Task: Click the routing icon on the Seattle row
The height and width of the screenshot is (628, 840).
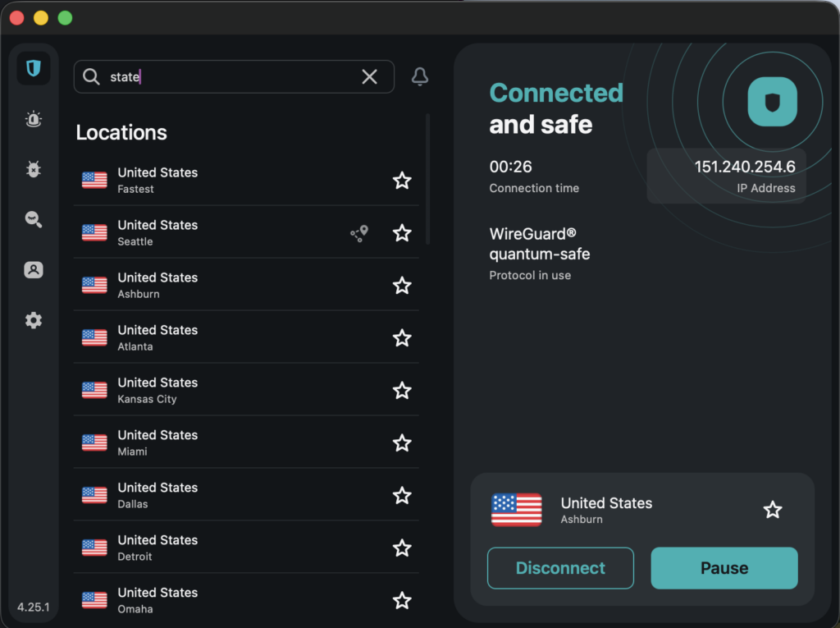Action: pyautogui.click(x=359, y=234)
